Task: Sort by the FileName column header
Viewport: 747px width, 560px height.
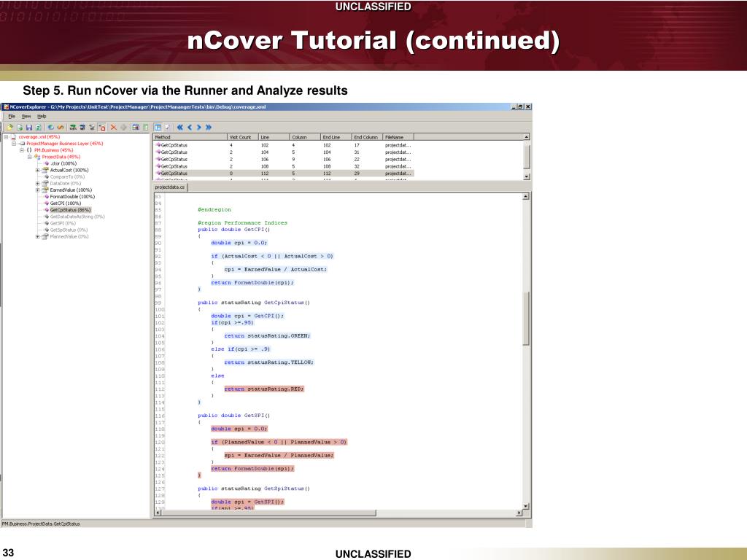Action: (398, 137)
